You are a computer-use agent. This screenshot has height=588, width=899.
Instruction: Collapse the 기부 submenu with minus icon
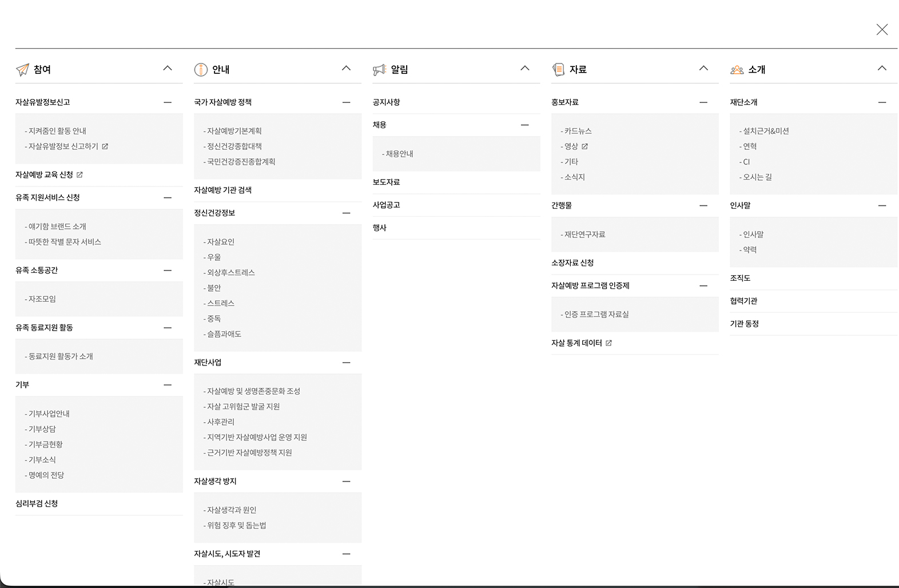click(x=168, y=385)
